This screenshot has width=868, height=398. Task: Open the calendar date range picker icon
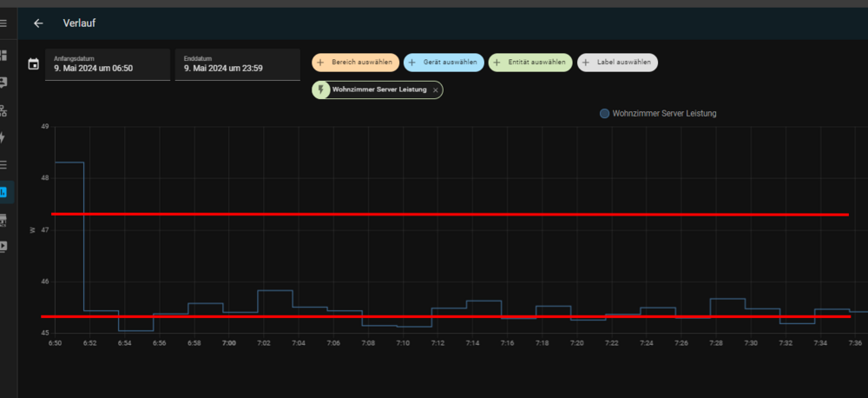(34, 64)
